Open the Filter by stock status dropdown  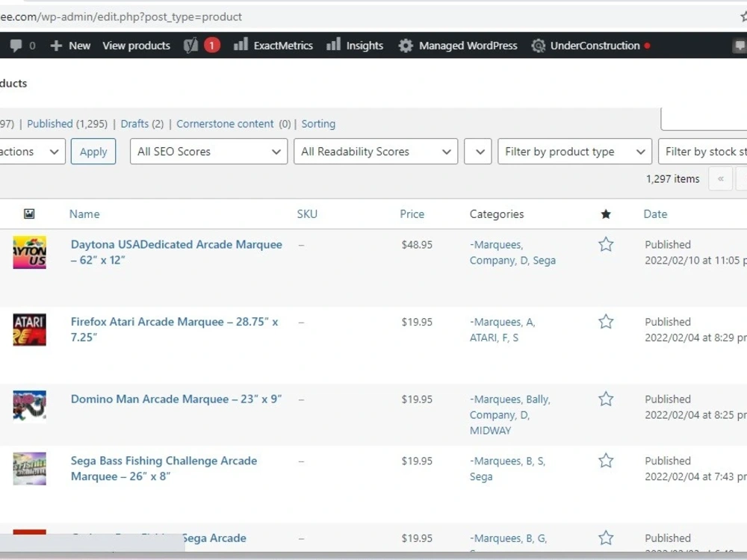703,152
